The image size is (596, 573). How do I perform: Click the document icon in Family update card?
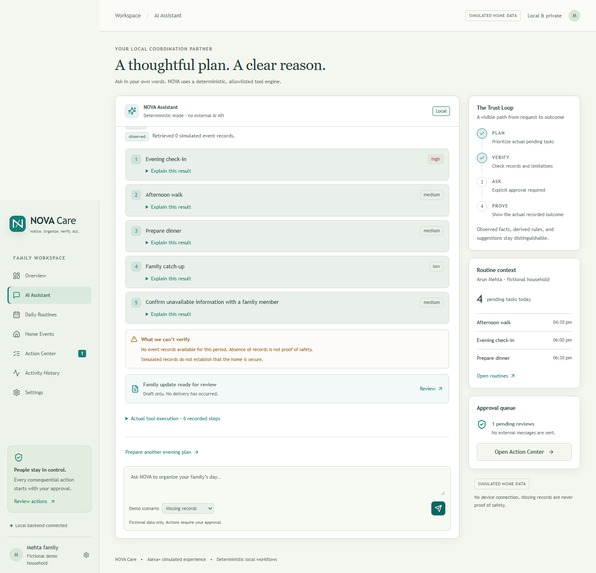coord(135,389)
